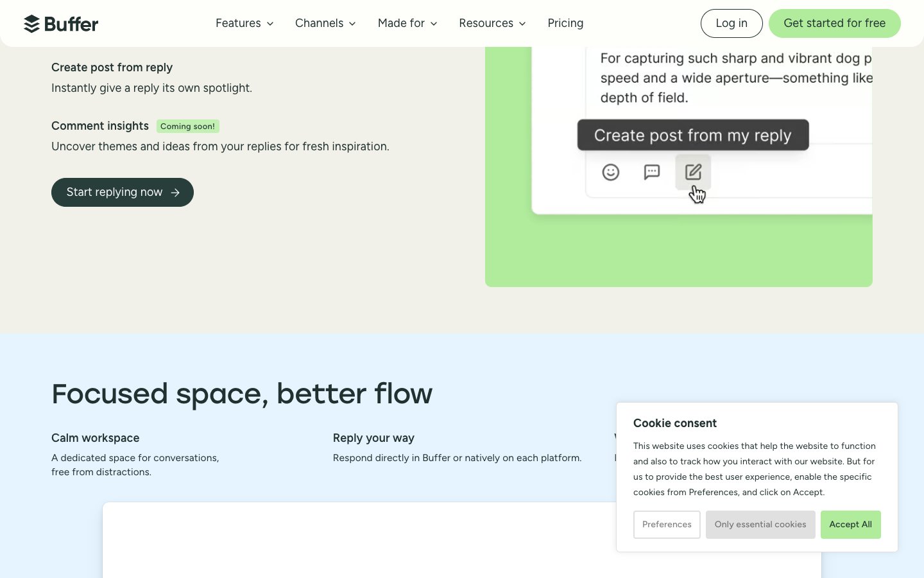Expand the Features dropdown menu
Screen dimensions: 924x578
(244, 23)
